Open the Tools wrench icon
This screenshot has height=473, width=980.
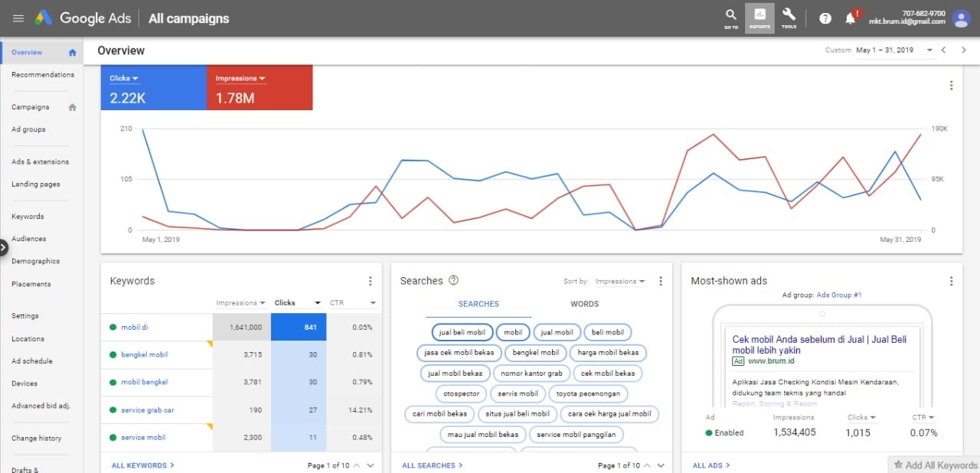coord(789,18)
